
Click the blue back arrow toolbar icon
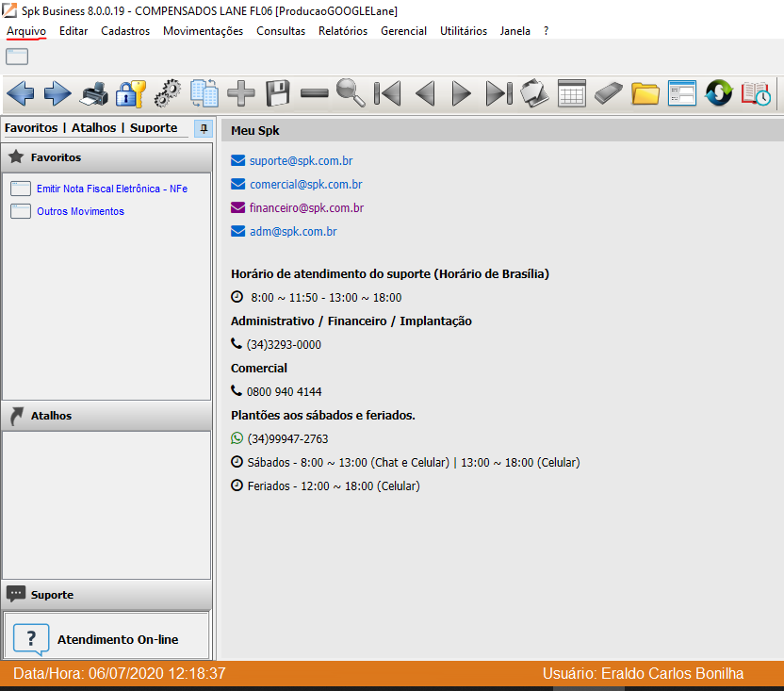21,93
